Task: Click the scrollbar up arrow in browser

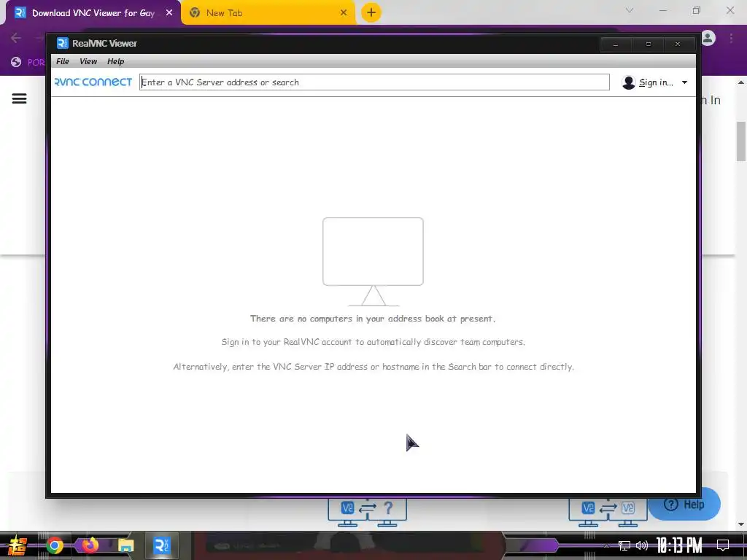Action: pos(741,82)
